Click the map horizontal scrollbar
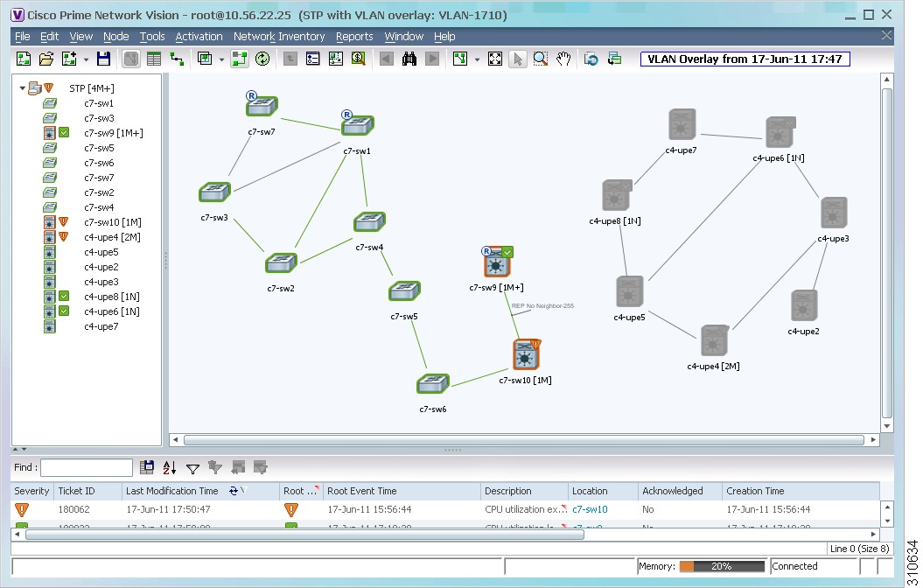 point(523,439)
